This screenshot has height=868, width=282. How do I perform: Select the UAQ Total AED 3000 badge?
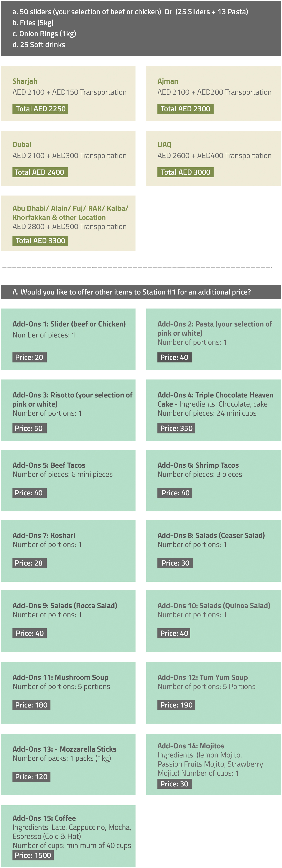pyautogui.click(x=185, y=172)
